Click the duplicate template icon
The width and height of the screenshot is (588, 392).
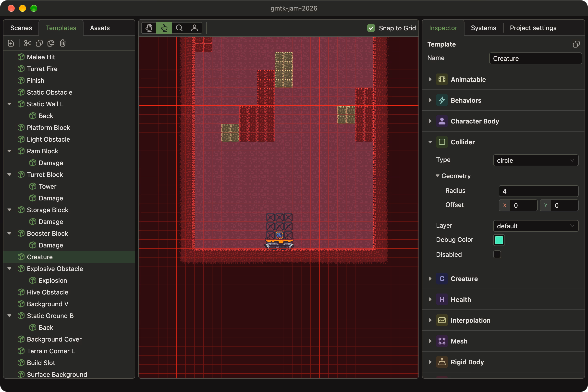(51, 43)
